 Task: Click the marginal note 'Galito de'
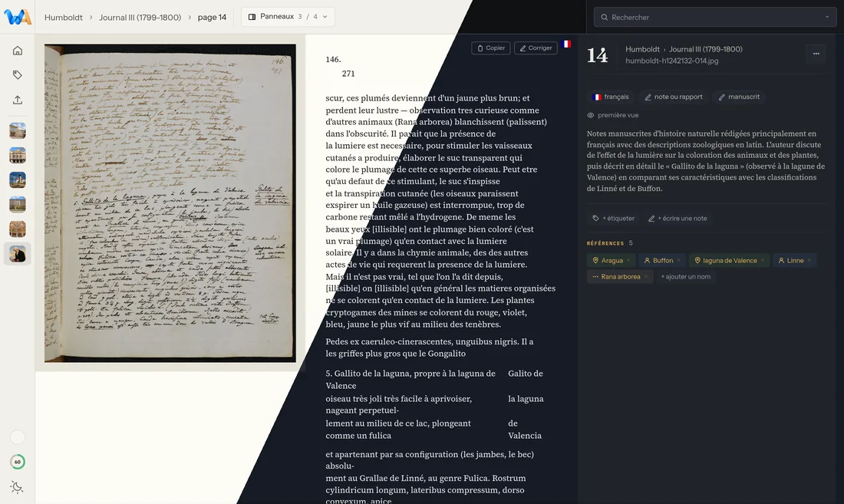pyautogui.click(x=526, y=374)
